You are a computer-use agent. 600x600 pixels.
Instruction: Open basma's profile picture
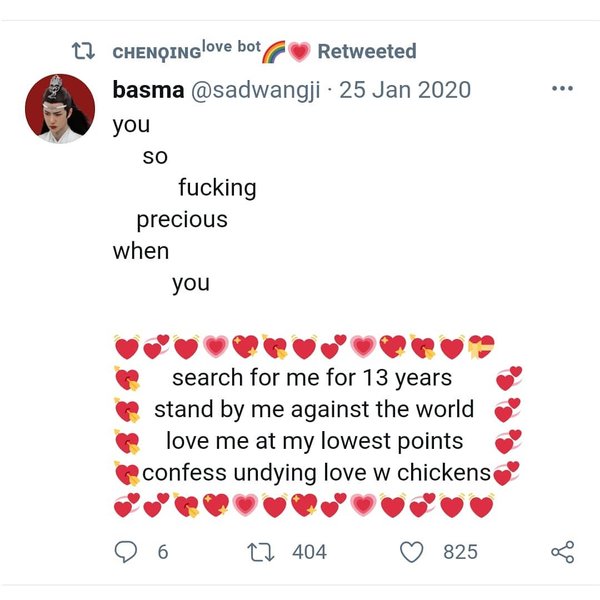[x=60, y=108]
